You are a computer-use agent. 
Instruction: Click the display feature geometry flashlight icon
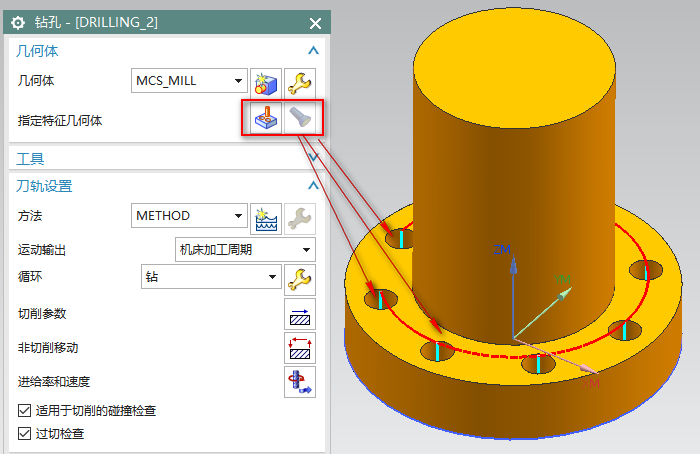[299, 120]
